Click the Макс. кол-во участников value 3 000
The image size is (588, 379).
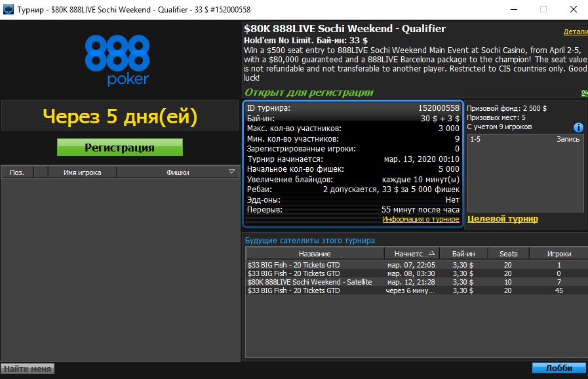click(449, 129)
